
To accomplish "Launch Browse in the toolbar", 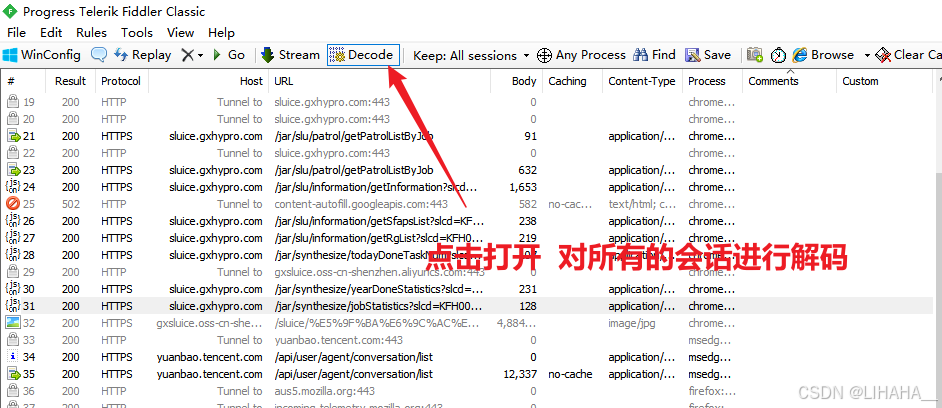I will tap(823, 55).
